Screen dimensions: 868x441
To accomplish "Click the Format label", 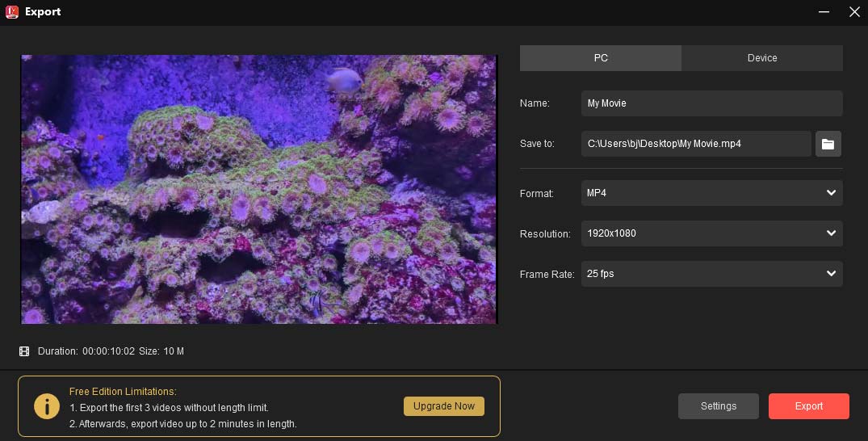I will coord(536,194).
